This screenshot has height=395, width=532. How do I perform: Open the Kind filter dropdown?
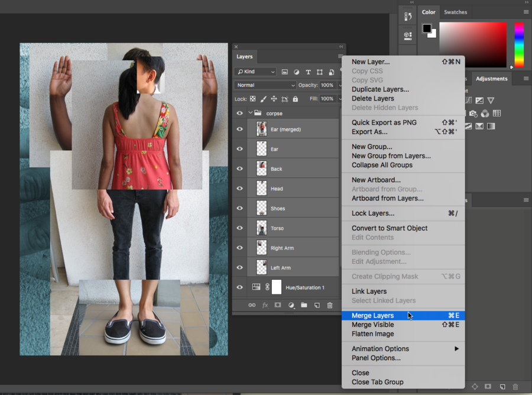point(255,72)
